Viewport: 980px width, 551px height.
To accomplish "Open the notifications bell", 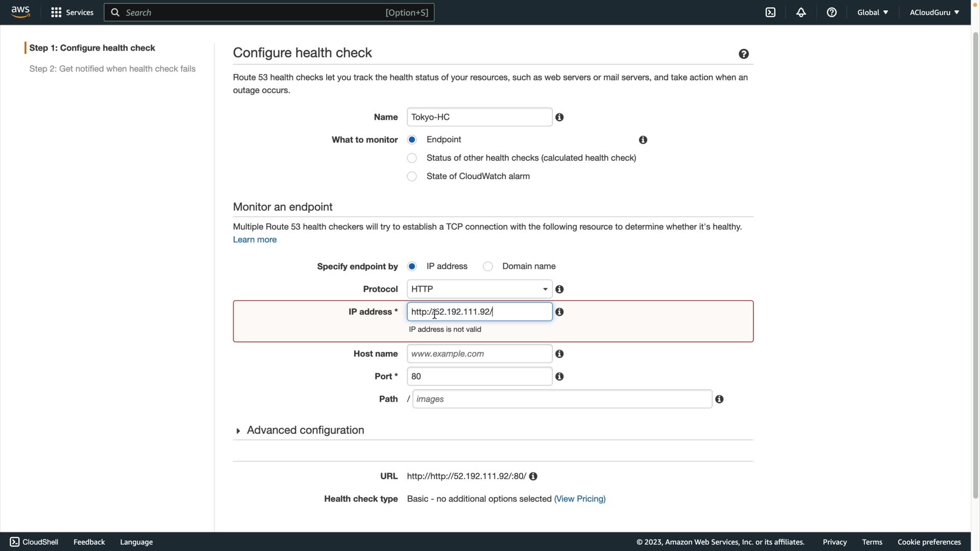I will coord(801,12).
